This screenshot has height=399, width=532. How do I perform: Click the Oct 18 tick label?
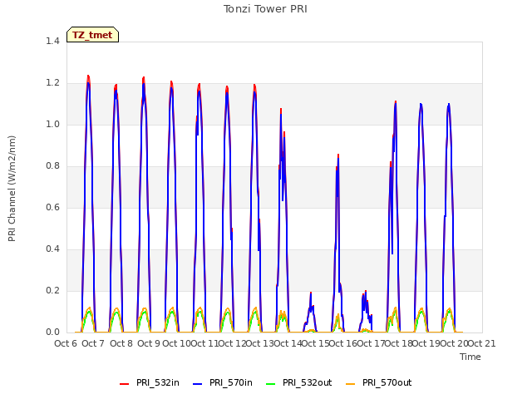click(x=398, y=343)
